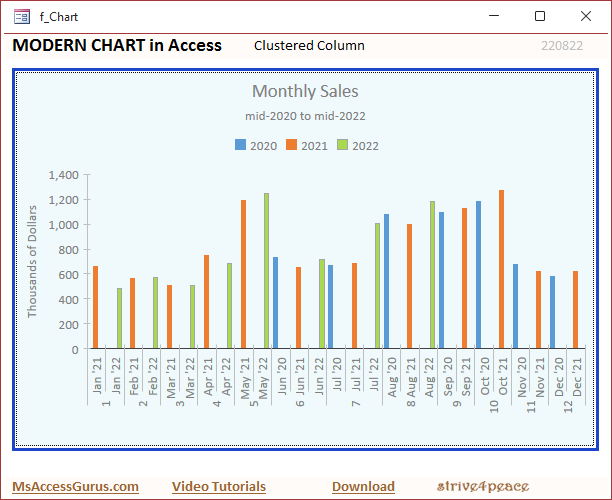Image resolution: width=612 pixels, height=500 pixels.
Task: Click the orange 2021 legend marker
Action: point(292,146)
